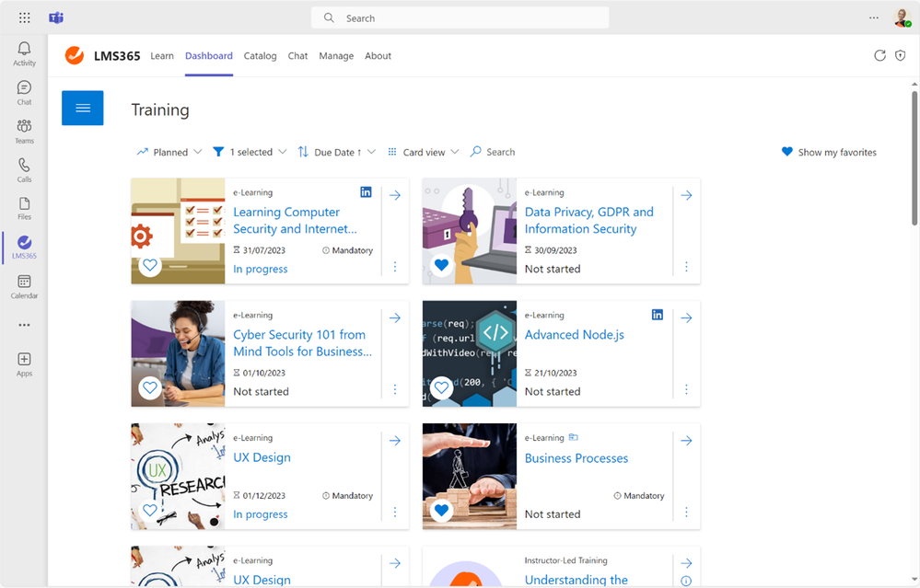Click the Microsoft Teams logo icon

[56, 17]
